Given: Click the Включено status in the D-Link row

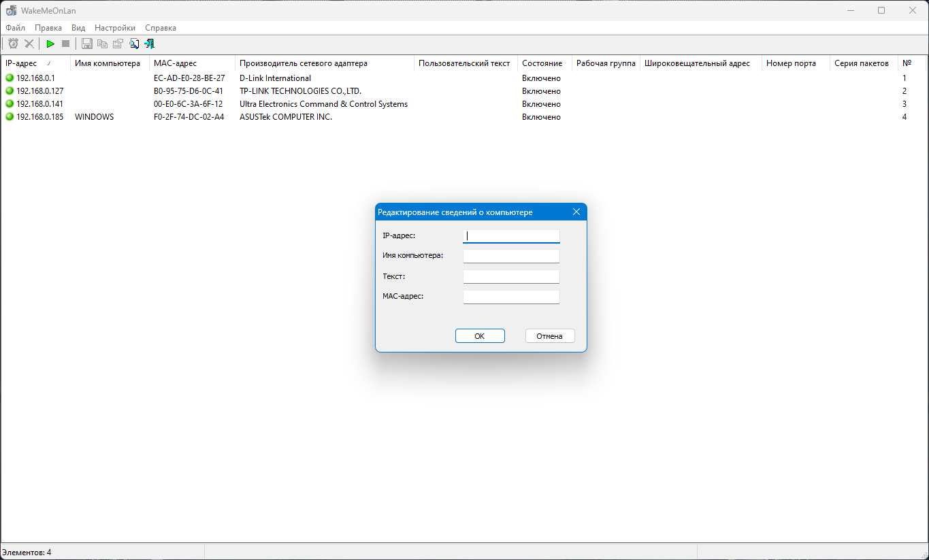Looking at the screenshot, I should [x=541, y=78].
